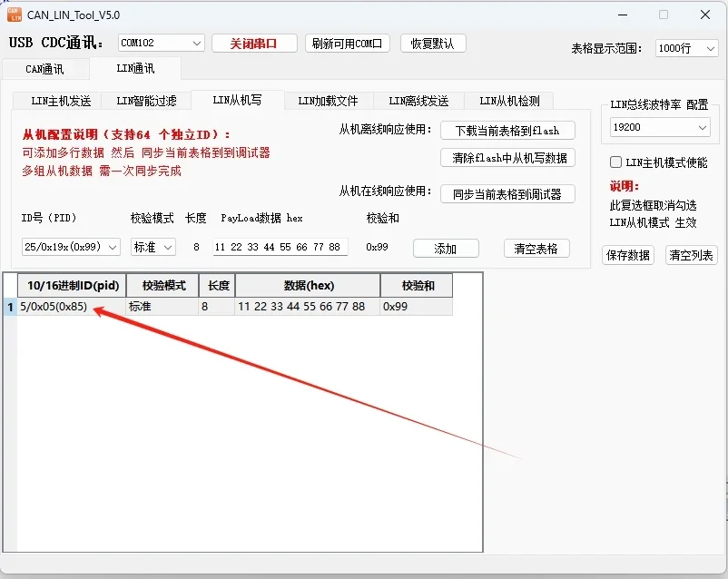The image size is (728, 579).
Task: Open the LIN baud rate 19200 dropdown
Action: click(659, 128)
